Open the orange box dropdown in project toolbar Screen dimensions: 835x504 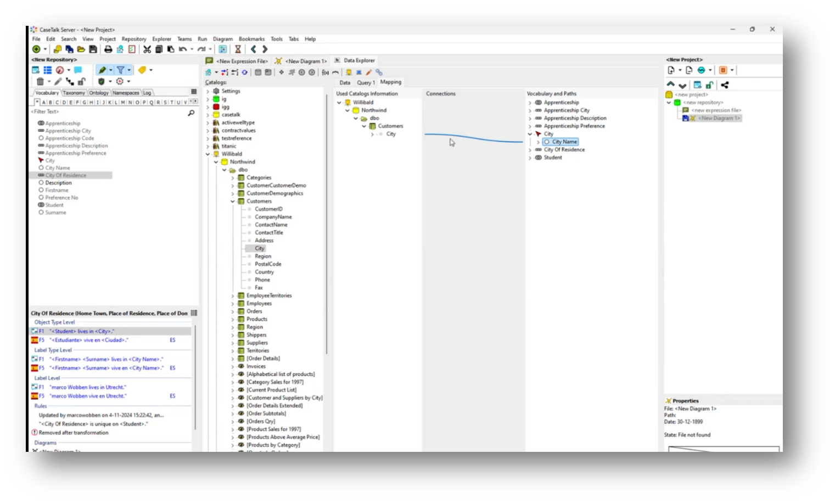(x=732, y=70)
